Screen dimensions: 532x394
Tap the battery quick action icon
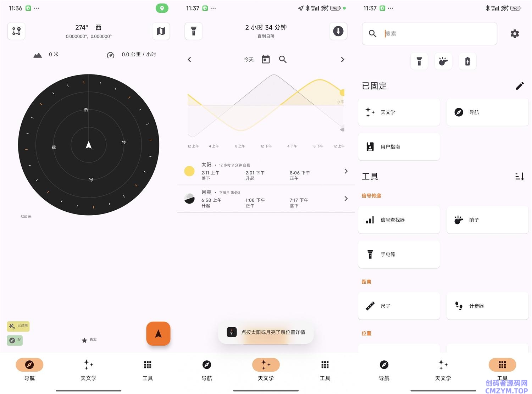tap(467, 61)
